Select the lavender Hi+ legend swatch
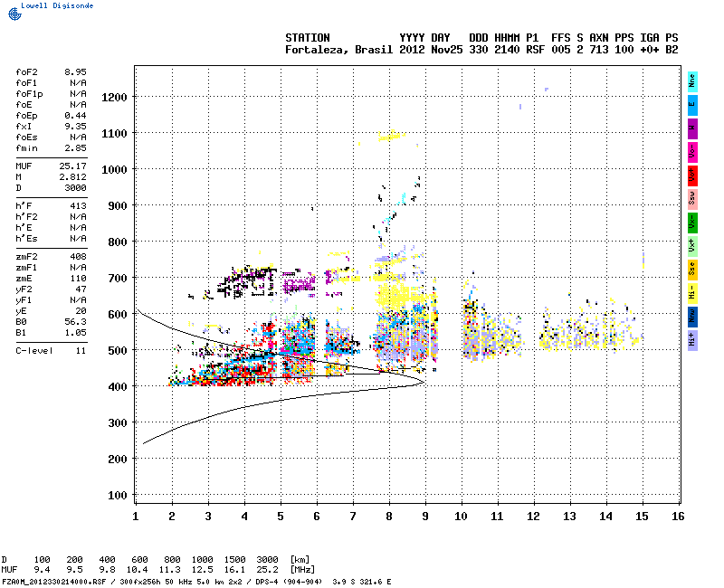The height and width of the screenshot is (588, 724). coord(692,341)
